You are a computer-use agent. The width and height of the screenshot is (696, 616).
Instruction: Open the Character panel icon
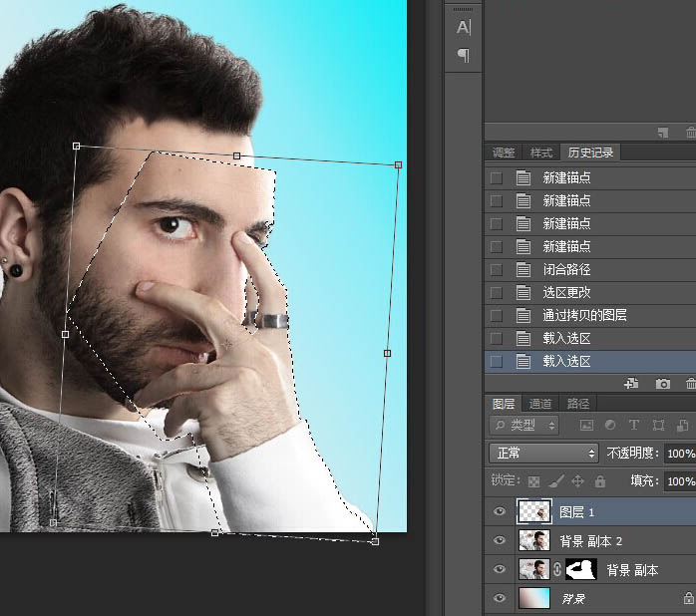pyautogui.click(x=463, y=28)
